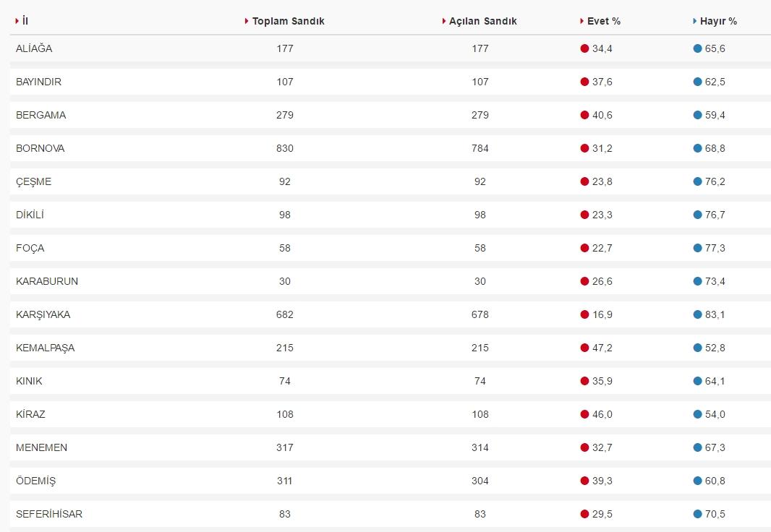This screenshot has height=532, width=771.
Task: Sort by Evet % column header
Action: click(x=603, y=21)
